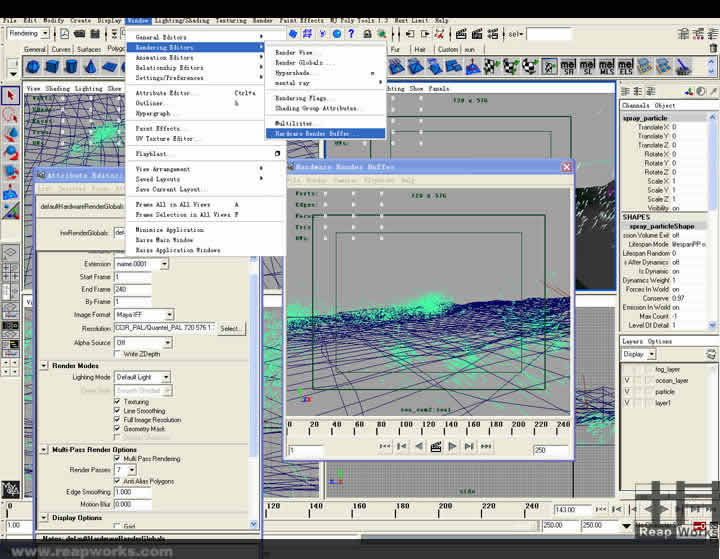Toggle Anti Alias Polygons checkbox
The height and width of the screenshot is (559, 720).
117,481
